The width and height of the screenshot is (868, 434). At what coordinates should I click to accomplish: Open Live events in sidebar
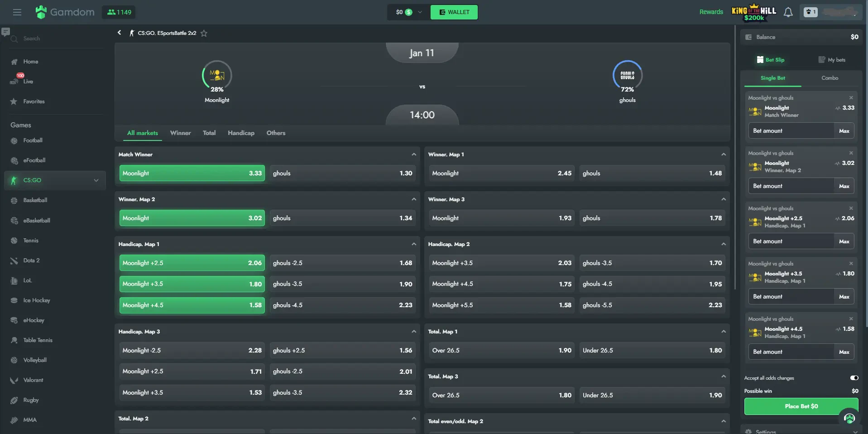[28, 82]
